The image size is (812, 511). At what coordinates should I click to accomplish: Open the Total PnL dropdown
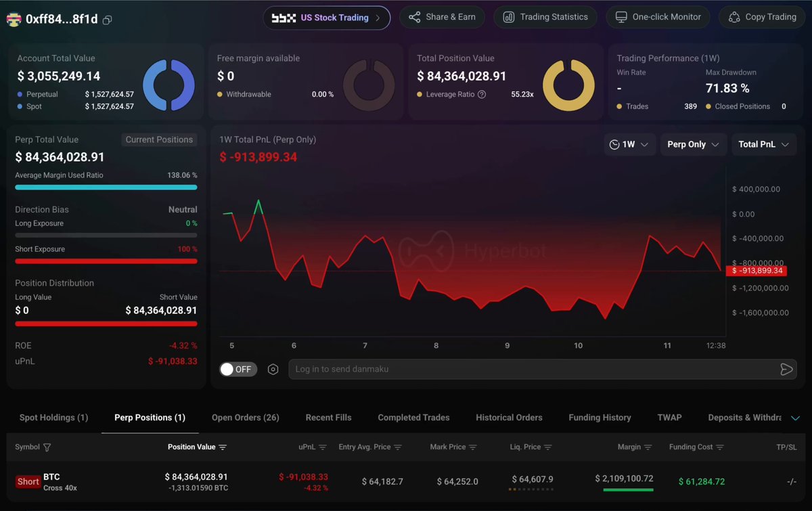click(764, 144)
